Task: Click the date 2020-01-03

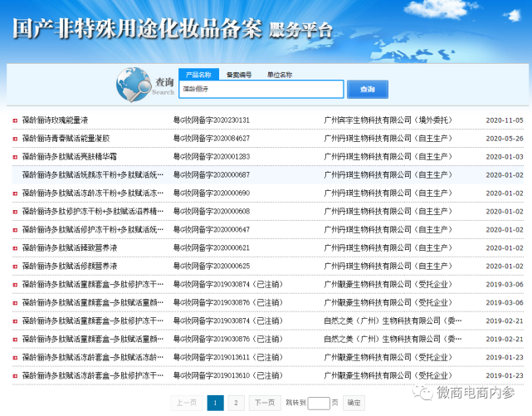Action: [x=505, y=157]
